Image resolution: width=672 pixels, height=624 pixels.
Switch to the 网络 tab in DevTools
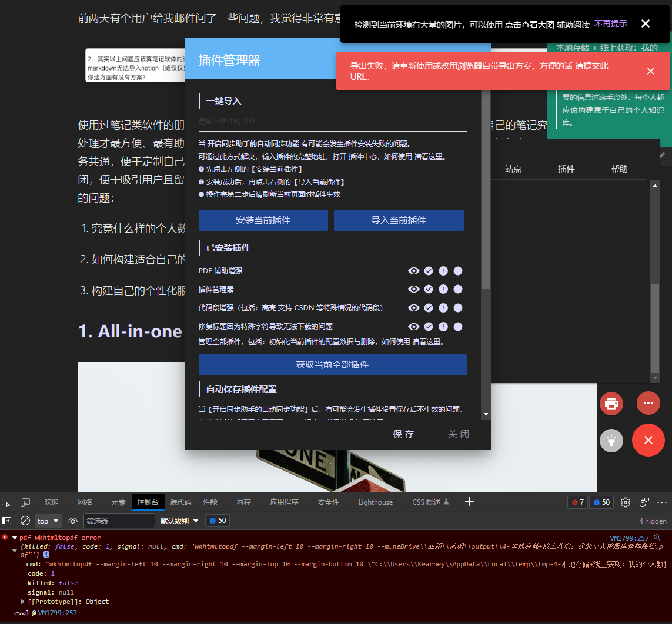pyautogui.click(x=85, y=502)
